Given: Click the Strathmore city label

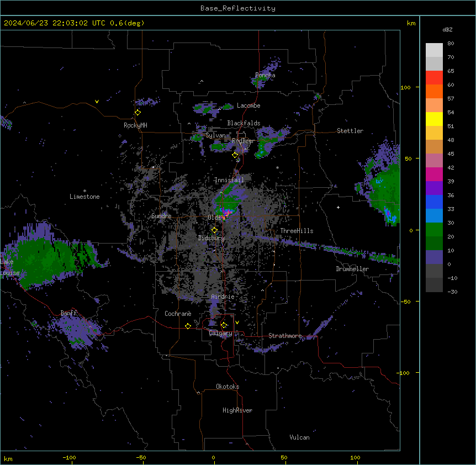Looking at the screenshot, I should (285, 336).
